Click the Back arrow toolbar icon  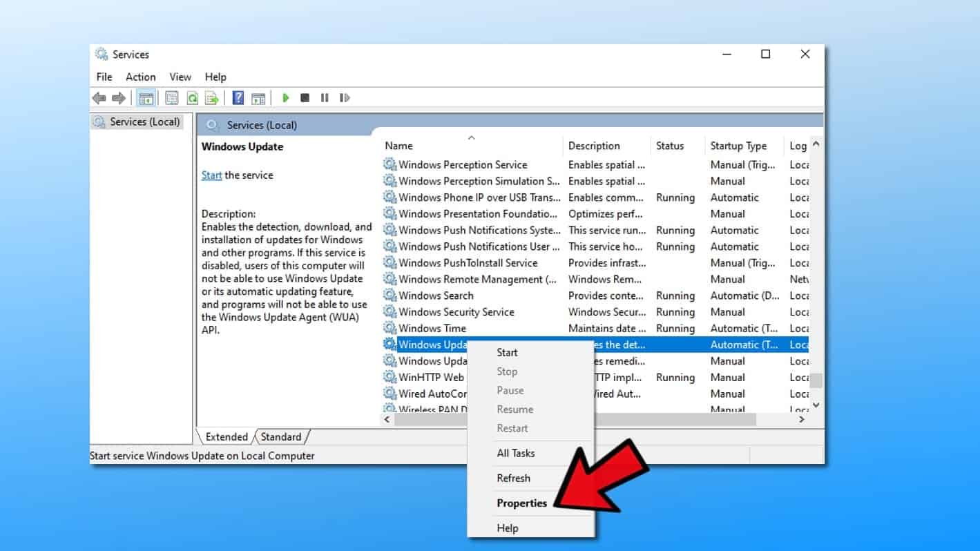[x=99, y=98]
